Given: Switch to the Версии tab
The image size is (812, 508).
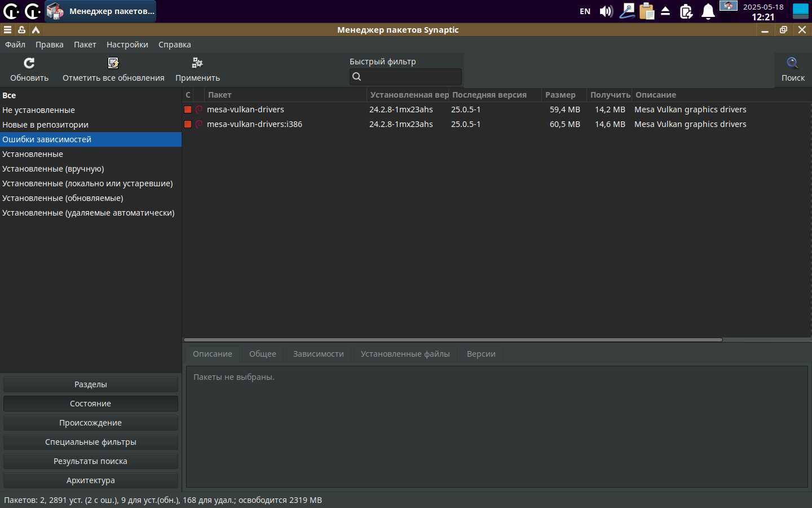Looking at the screenshot, I should (481, 354).
